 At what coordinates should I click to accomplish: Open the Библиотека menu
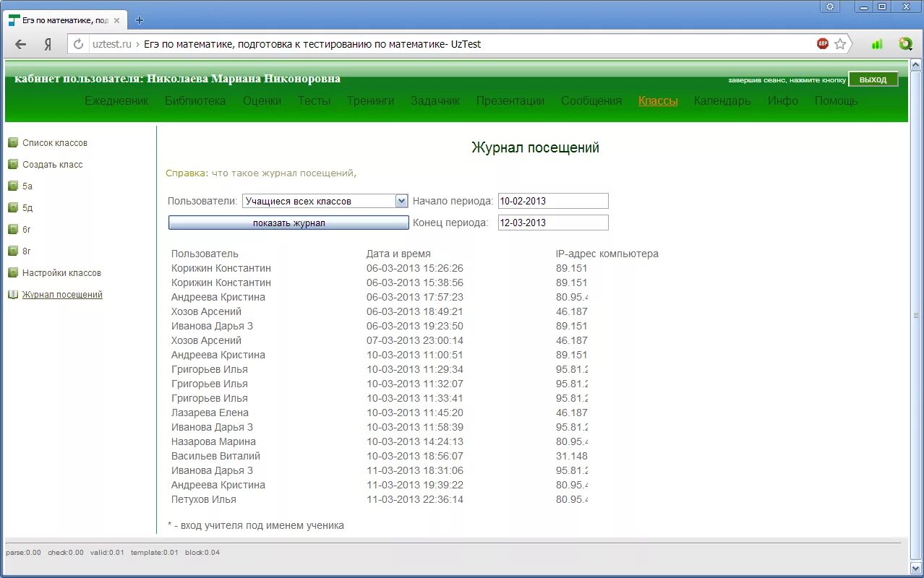[x=195, y=101]
